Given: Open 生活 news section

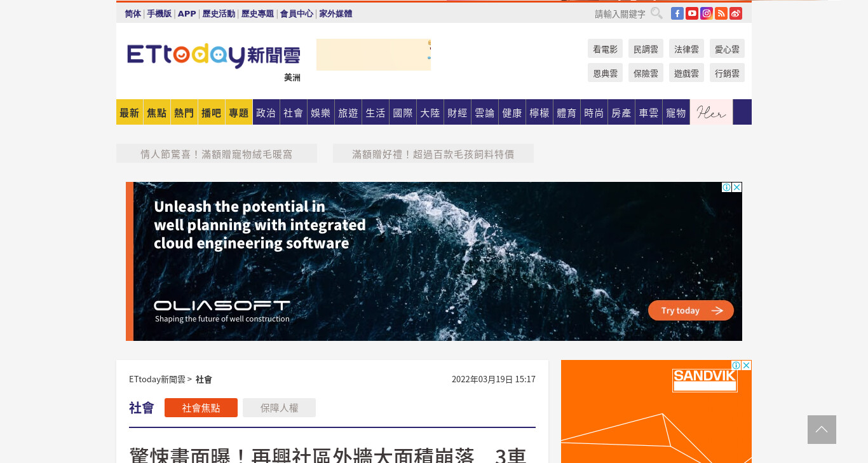Looking at the screenshot, I should point(376,112).
